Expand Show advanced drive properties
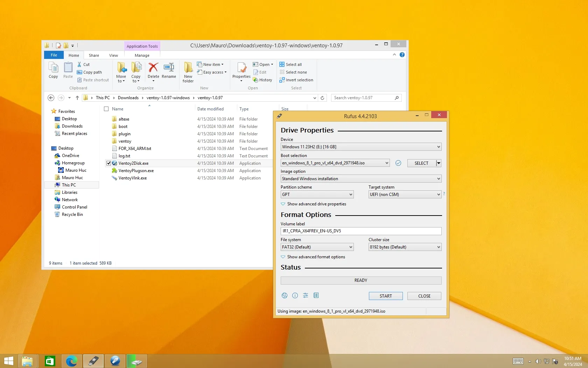 313,204
